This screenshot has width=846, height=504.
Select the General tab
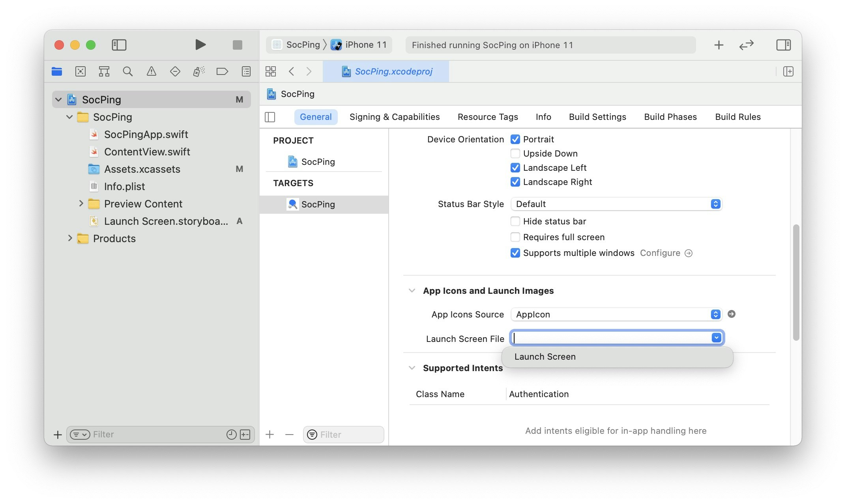316,117
